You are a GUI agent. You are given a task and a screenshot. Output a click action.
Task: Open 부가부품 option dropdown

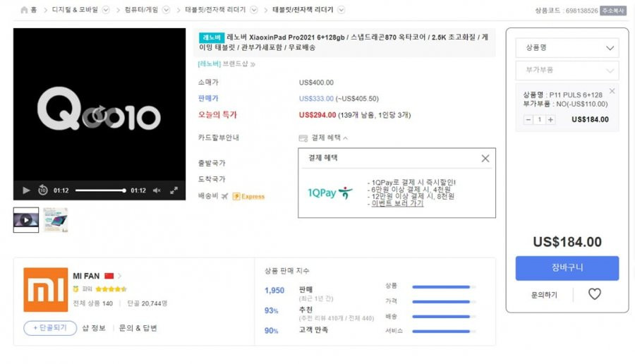567,71
